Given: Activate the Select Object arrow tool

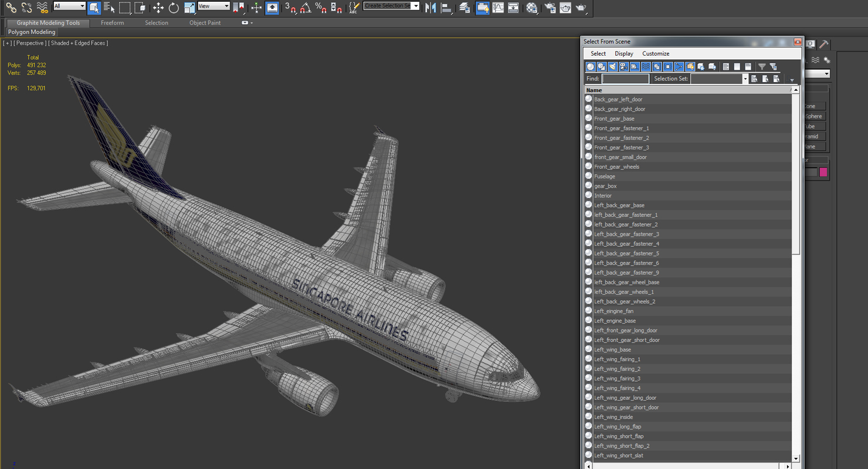Looking at the screenshot, I should (94, 8).
